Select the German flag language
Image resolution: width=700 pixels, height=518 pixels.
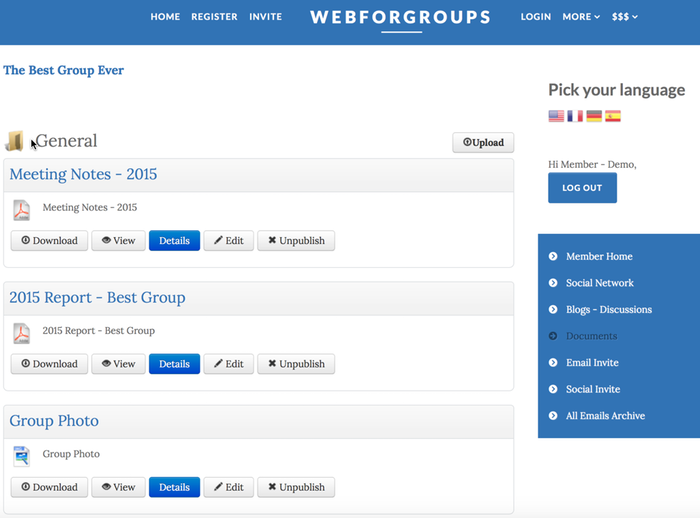pos(594,116)
